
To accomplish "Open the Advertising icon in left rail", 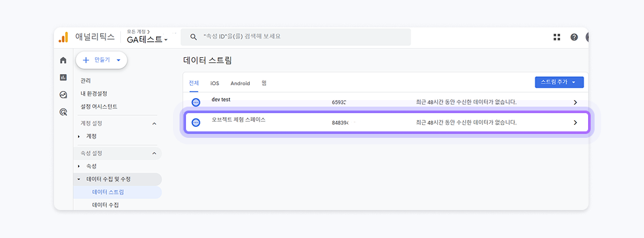I will (63, 112).
